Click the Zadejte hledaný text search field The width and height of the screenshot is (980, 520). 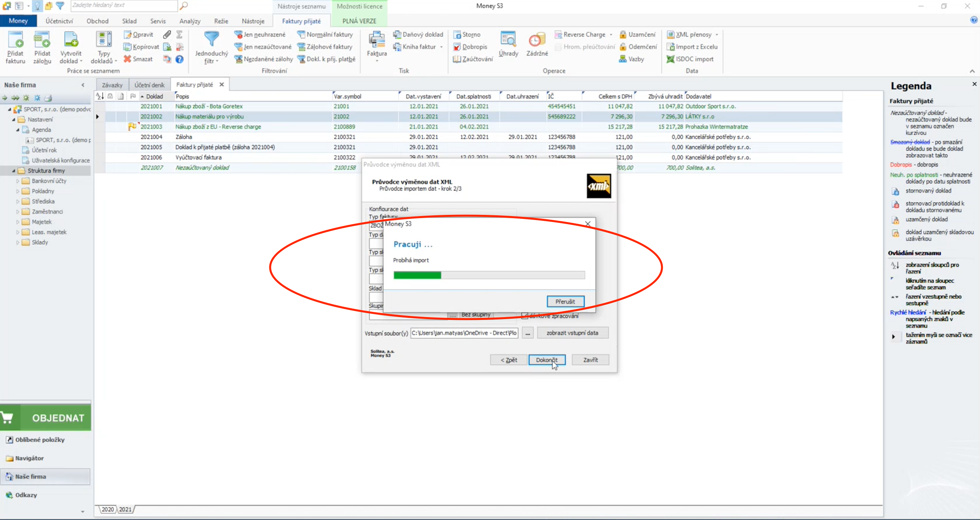click(124, 5)
